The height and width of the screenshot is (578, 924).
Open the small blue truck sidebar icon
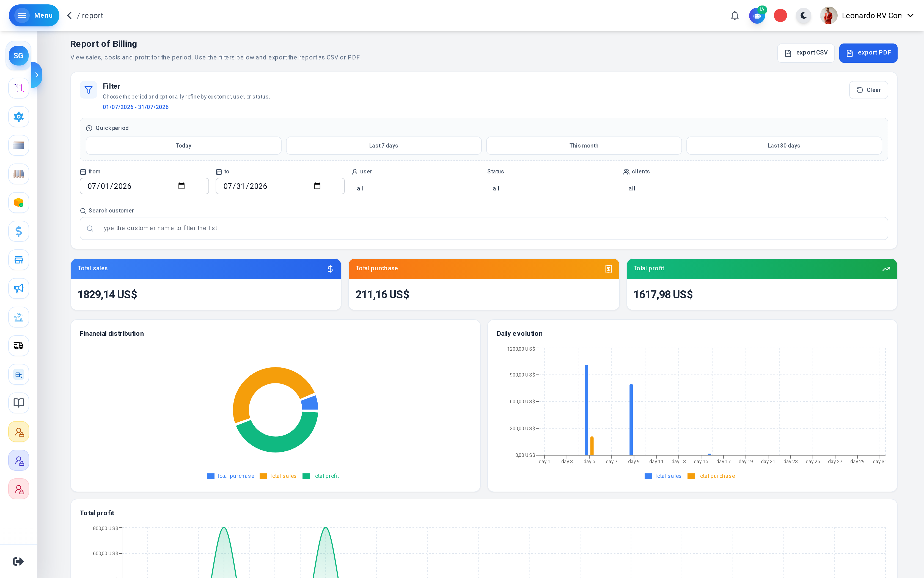18,374
